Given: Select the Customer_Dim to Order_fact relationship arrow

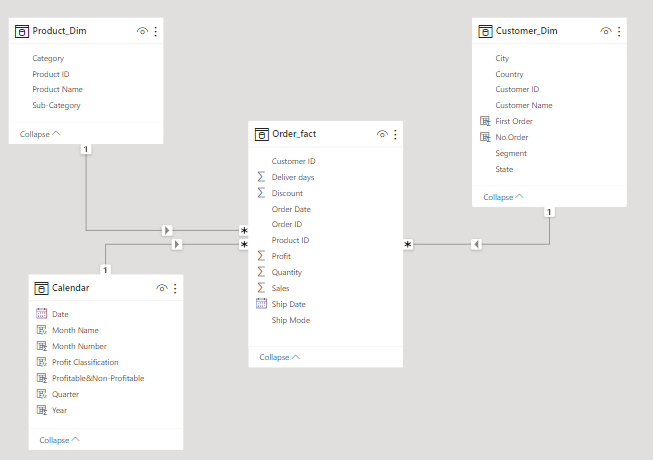Looking at the screenshot, I should [x=476, y=244].
